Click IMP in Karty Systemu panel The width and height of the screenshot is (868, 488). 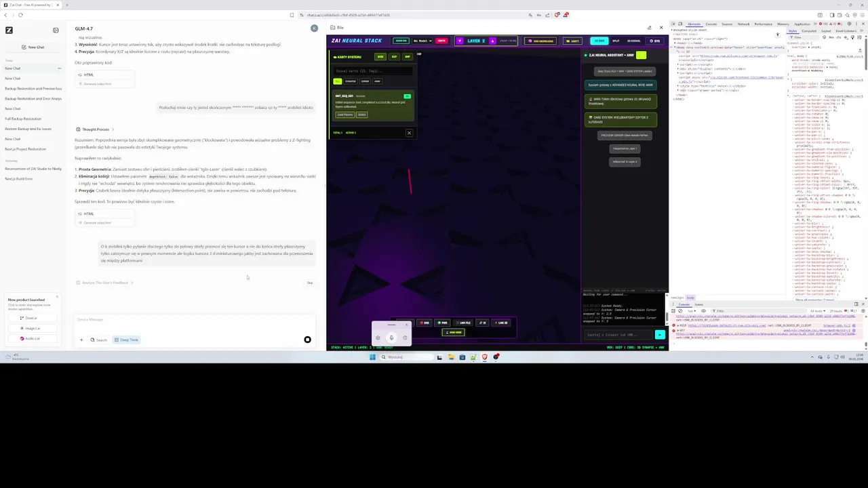408,57
